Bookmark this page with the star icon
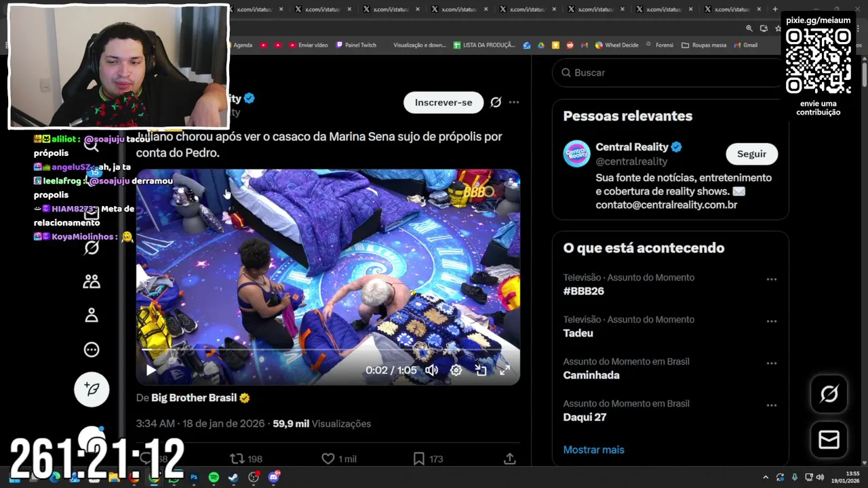The height and width of the screenshot is (488, 868). point(778,28)
